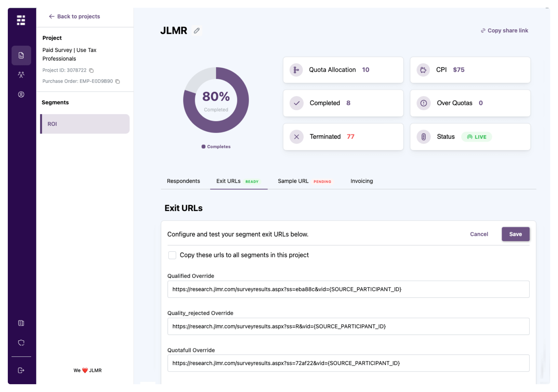Copy the Purchase Order number
Image resolution: width=558 pixels, height=392 pixels.
[x=118, y=82]
